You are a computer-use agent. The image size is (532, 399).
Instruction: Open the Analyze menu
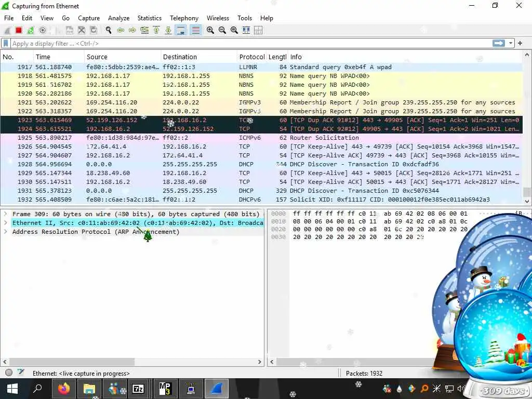coord(119,18)
